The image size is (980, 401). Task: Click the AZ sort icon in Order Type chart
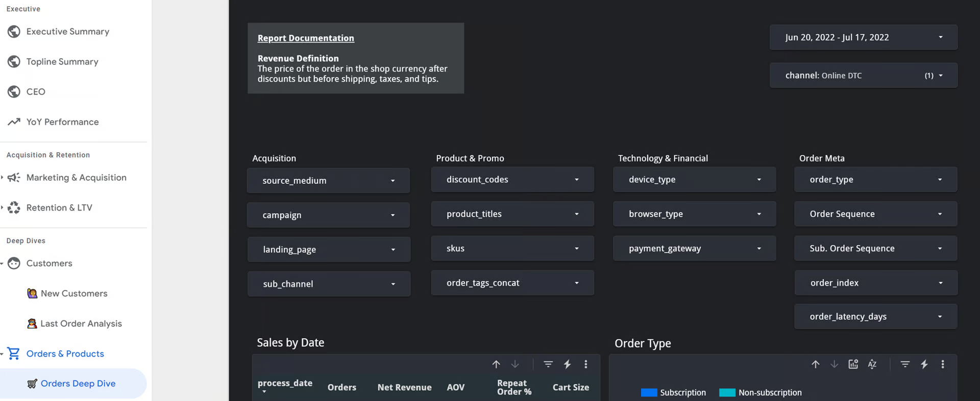coord(872,364)
